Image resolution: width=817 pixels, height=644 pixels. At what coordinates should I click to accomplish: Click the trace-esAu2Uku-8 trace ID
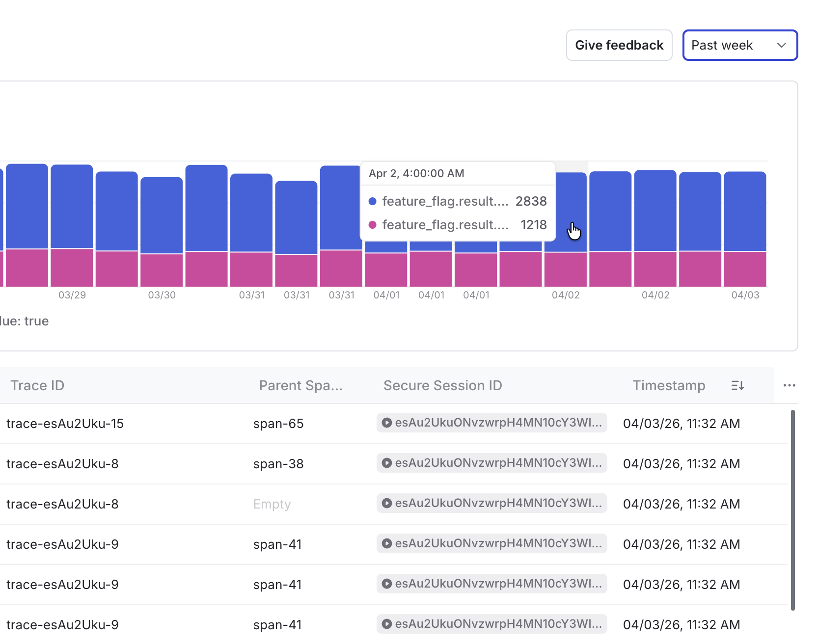62,463
